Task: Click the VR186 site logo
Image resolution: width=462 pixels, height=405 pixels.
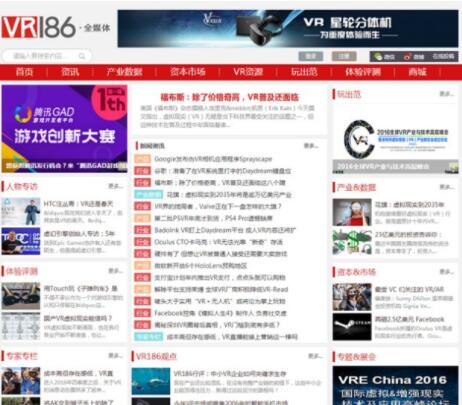Action: click(38, 27)
